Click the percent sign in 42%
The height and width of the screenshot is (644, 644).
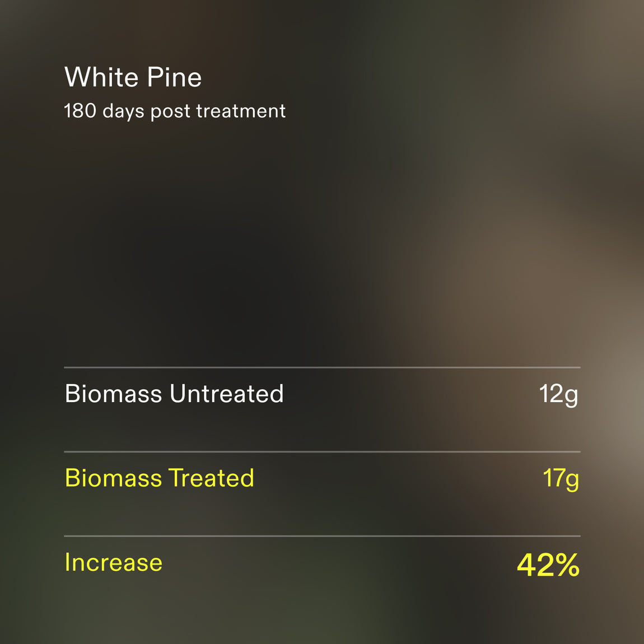(x=564, y=564)
